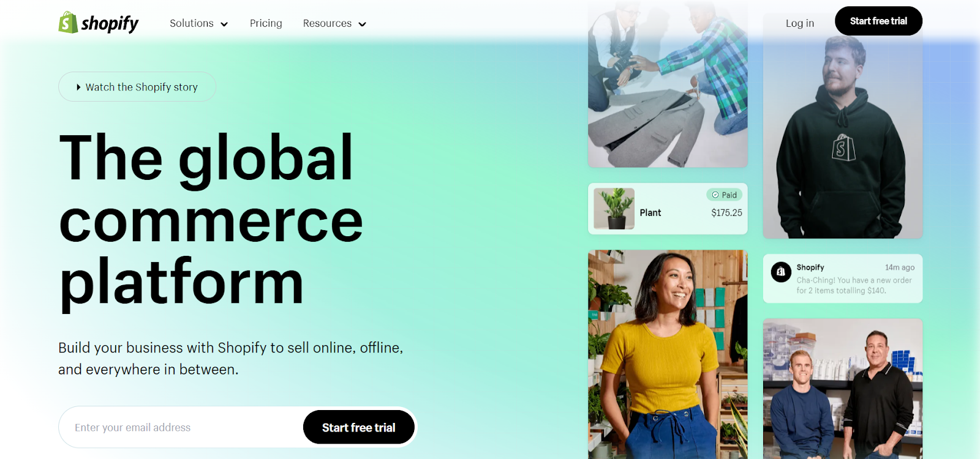Click the Shopify bag logo on the hoodie
The width and height of the screenshot is (980, 459).
pyautogui.click(x=843, y=147)
